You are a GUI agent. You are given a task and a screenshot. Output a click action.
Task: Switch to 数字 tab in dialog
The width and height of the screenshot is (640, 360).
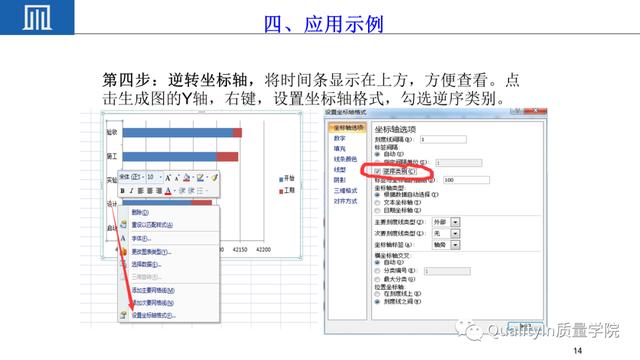point(339,138)
